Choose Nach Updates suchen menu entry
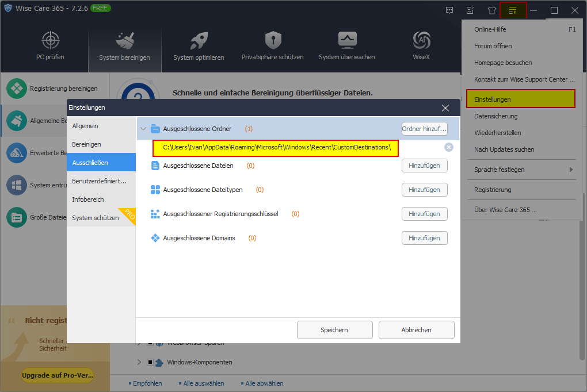The height and width of the screenshot is (392, 587). (521, 149)
